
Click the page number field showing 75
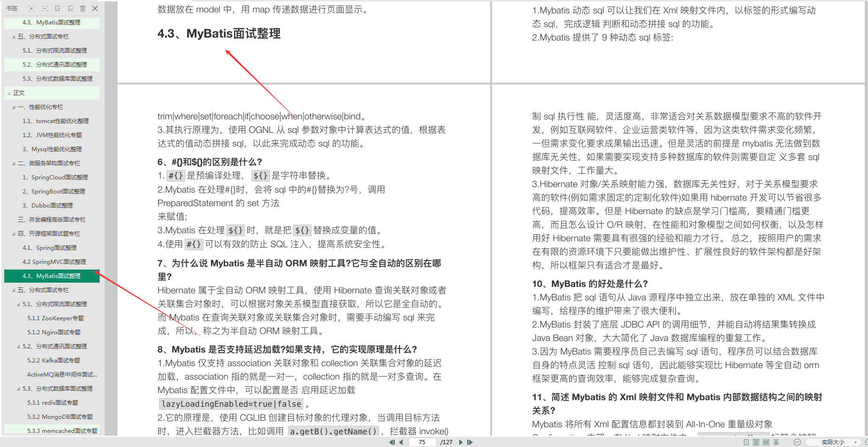(422, 442)
